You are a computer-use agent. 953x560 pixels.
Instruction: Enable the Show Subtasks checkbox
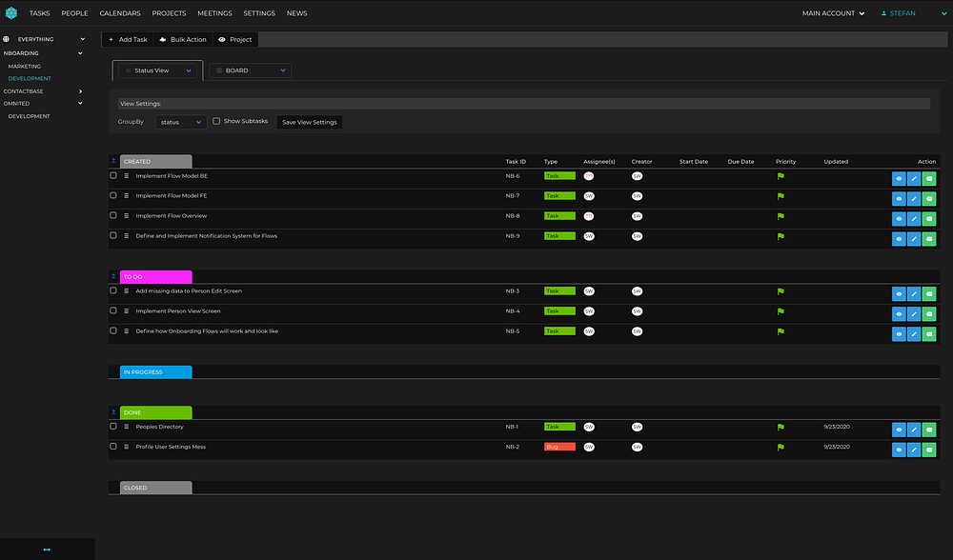[216, 122]
